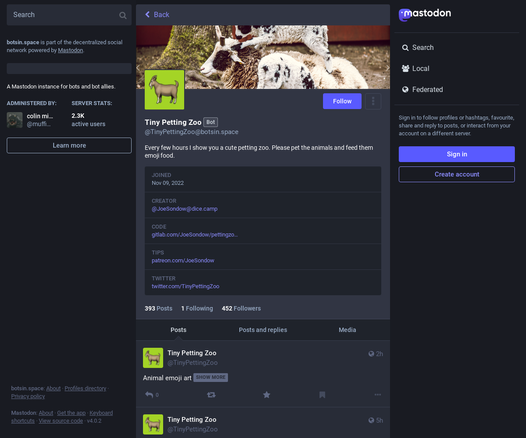526x438 pixels.
Task: Click the @TinyPettingZoo@botsin.space handle
Action: [192, 132]
